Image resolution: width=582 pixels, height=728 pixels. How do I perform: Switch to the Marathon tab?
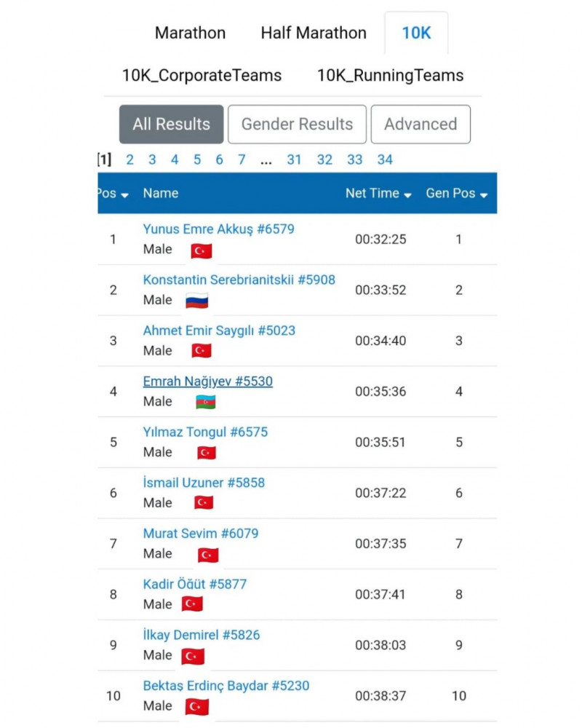tap(191, 33)
